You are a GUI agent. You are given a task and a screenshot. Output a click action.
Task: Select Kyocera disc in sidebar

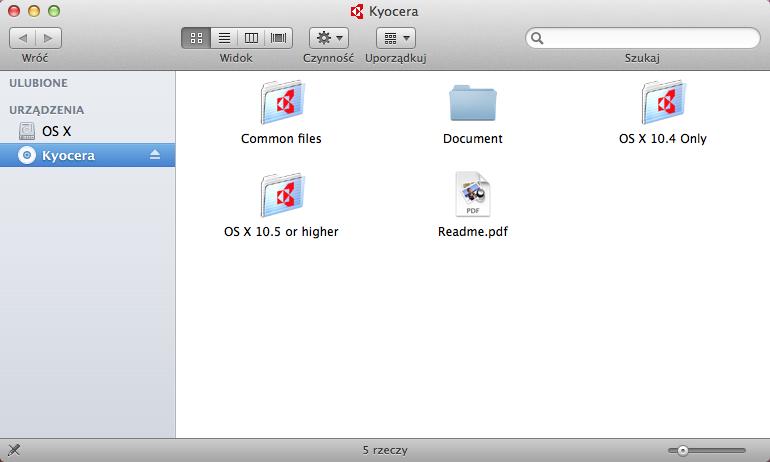coord(87,155)
